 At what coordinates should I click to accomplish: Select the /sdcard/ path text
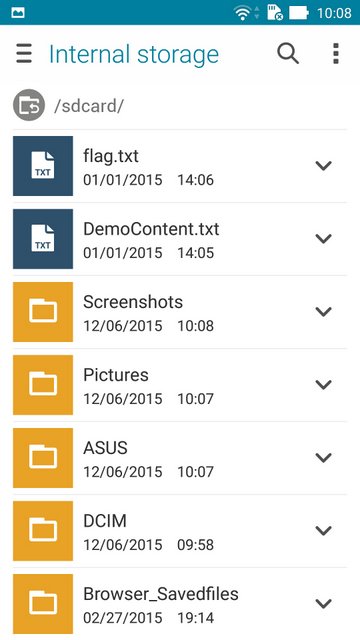pyautogui.click(x=89, y=106)
